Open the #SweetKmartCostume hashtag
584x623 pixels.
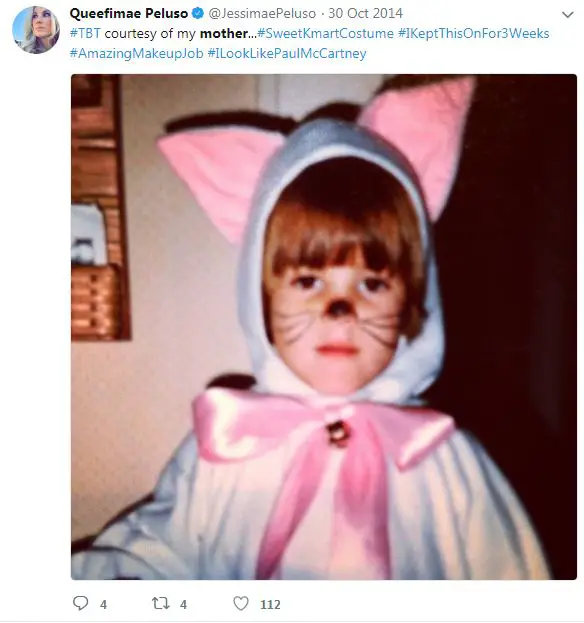click(x=325, y=33)
